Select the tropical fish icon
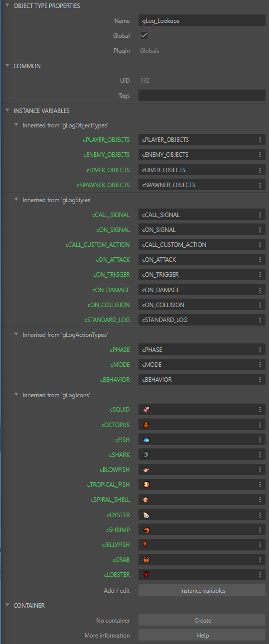Viewport: 269px width, 644px height. [146, 485]
